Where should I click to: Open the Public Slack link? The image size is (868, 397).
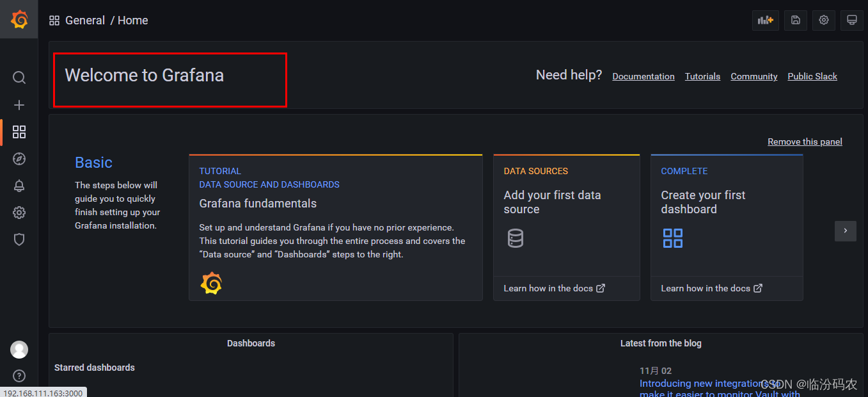coord(812,76)
